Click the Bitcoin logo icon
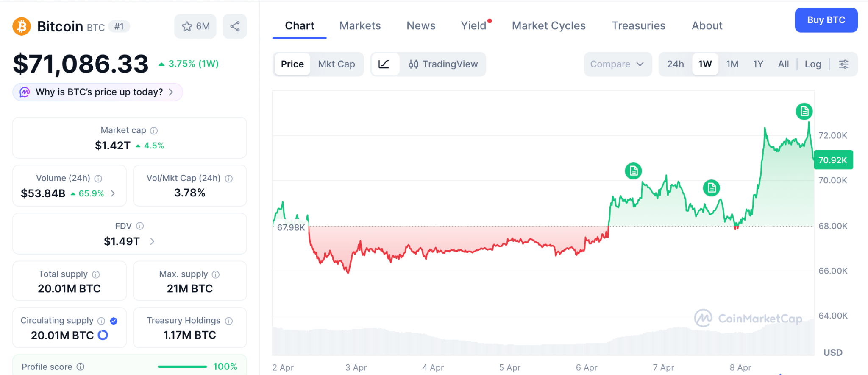Viewport: 868px width, 375px height. (x=22, y=26)
